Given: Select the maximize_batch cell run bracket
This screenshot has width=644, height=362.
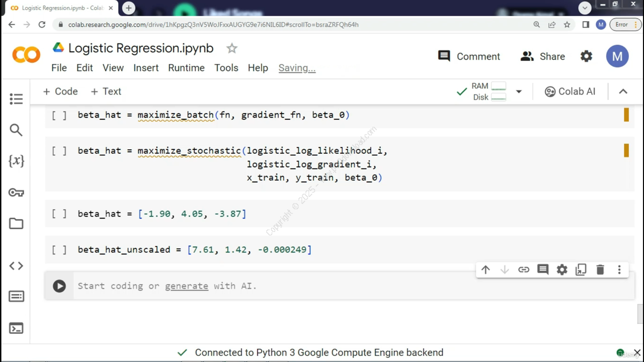Looking at the screenshot, I should 59,115.
